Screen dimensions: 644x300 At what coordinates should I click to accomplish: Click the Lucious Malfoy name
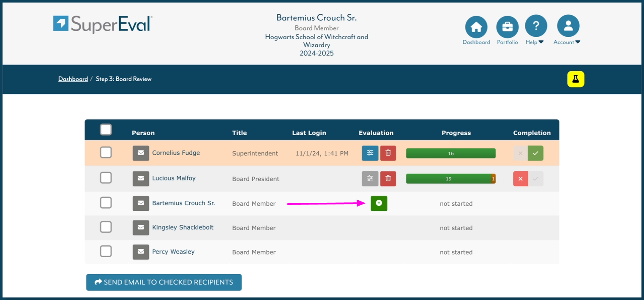click(174, 178)
